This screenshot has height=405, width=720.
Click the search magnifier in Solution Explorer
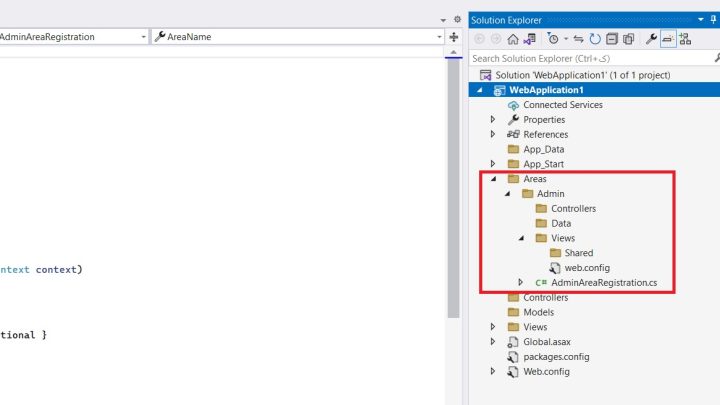tap(717, 58)
